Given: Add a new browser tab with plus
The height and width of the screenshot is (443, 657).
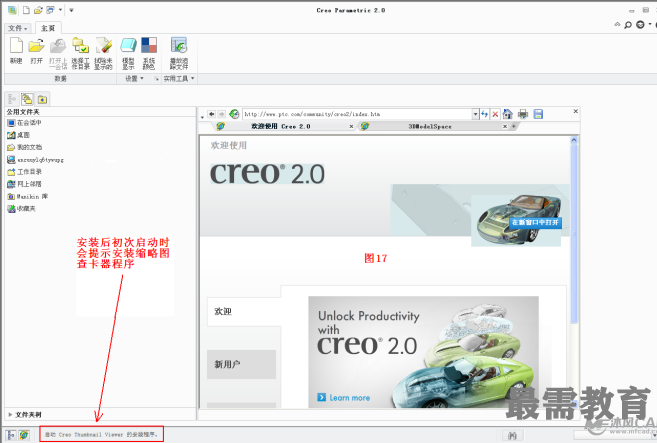Looking at the screenshot, I should pos(514,126).
